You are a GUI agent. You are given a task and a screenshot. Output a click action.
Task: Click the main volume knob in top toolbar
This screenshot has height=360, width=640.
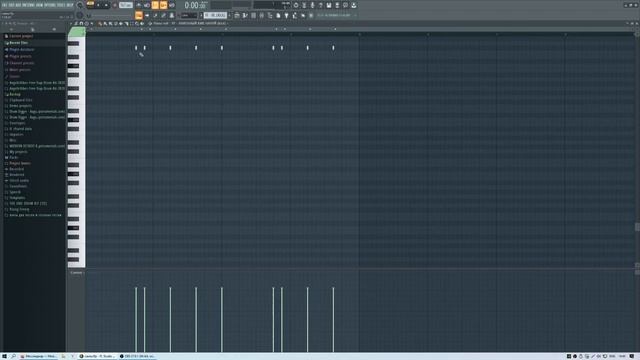coord(80,5)
